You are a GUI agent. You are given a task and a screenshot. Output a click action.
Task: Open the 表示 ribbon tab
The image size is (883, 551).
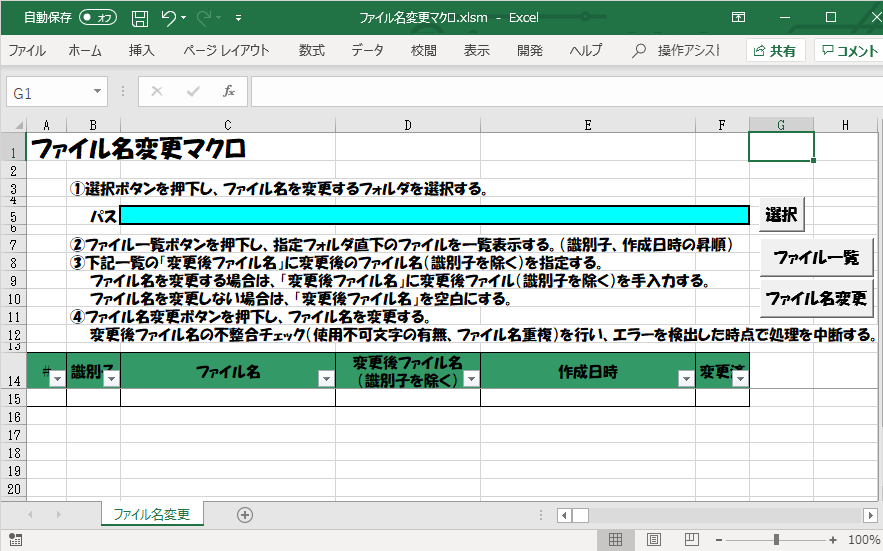[x=476, y=51]
